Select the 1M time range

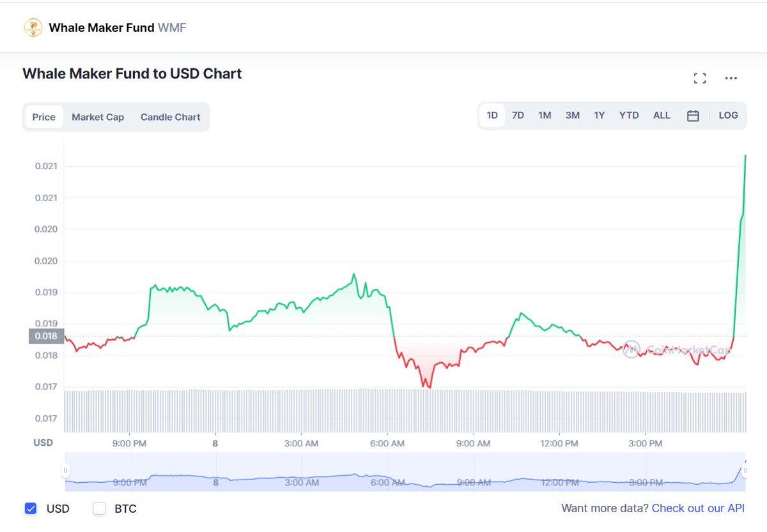coord(545,116)
